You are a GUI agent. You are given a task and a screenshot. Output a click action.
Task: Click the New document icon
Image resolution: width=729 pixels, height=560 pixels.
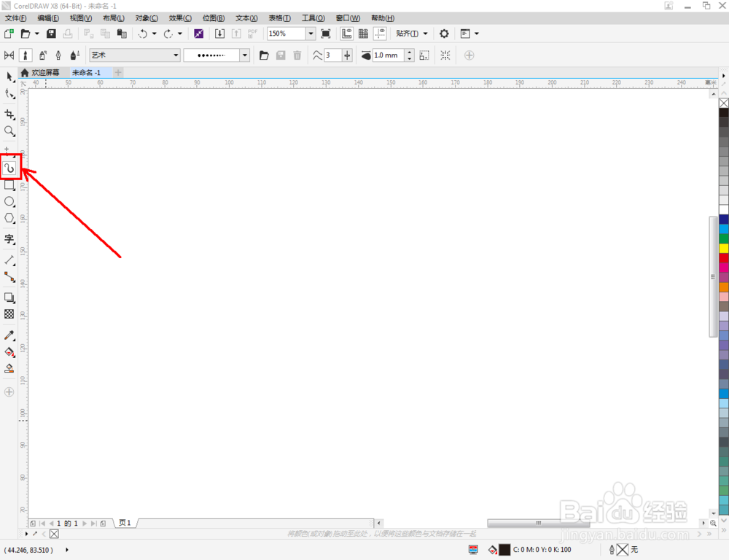pyautogui.click(x=9, y=34)
